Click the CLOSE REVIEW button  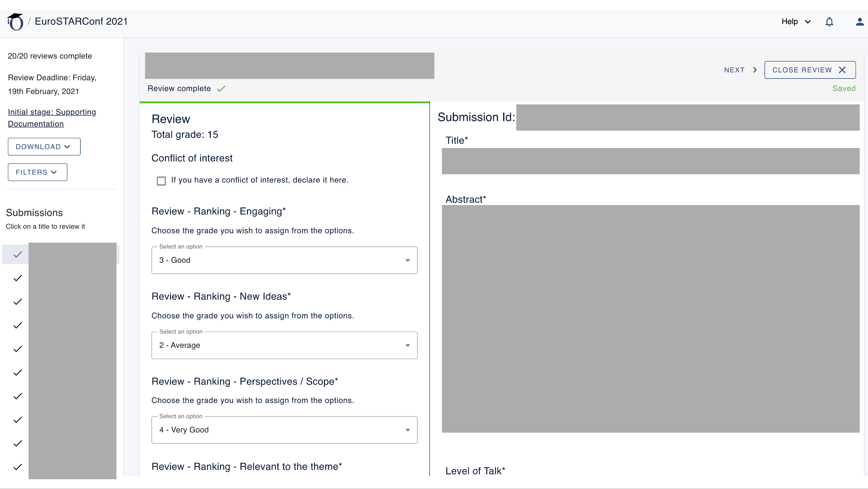pyautogui.click(x=810, y=70)
